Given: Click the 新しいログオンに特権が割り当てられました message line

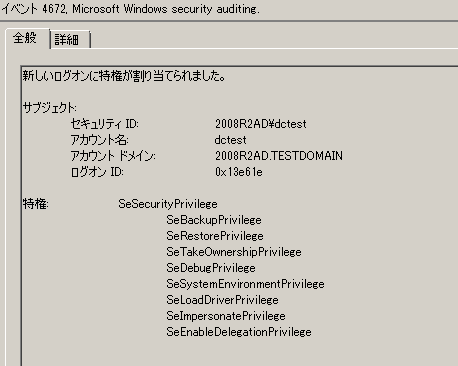Looking at the screenshot, I should 124,76.
